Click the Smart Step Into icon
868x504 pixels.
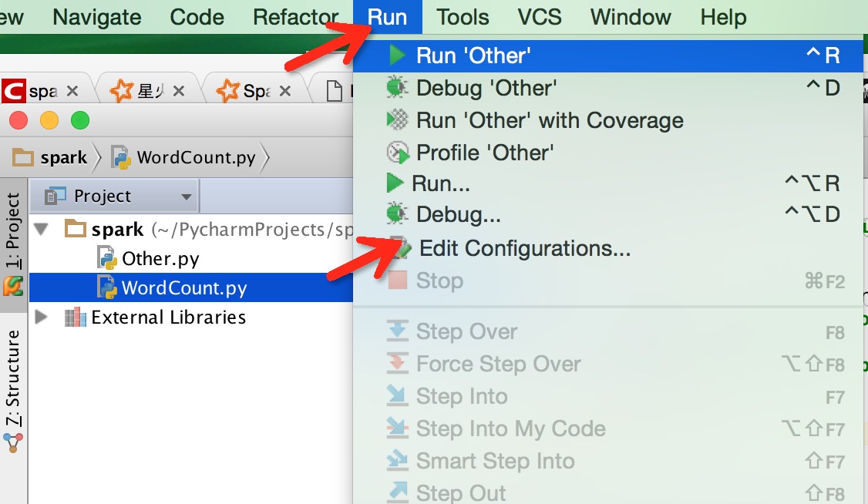click(398, 460)
